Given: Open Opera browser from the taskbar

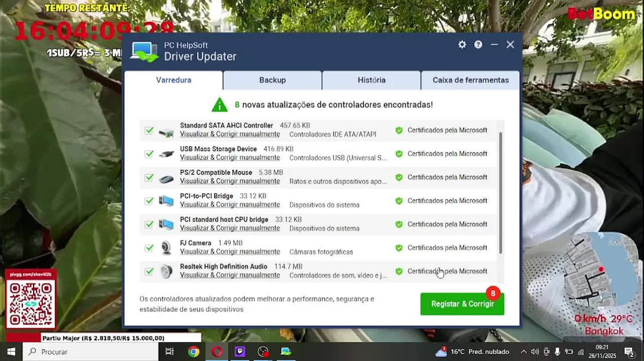Looking at the screenshot, I should coord(217,351).
